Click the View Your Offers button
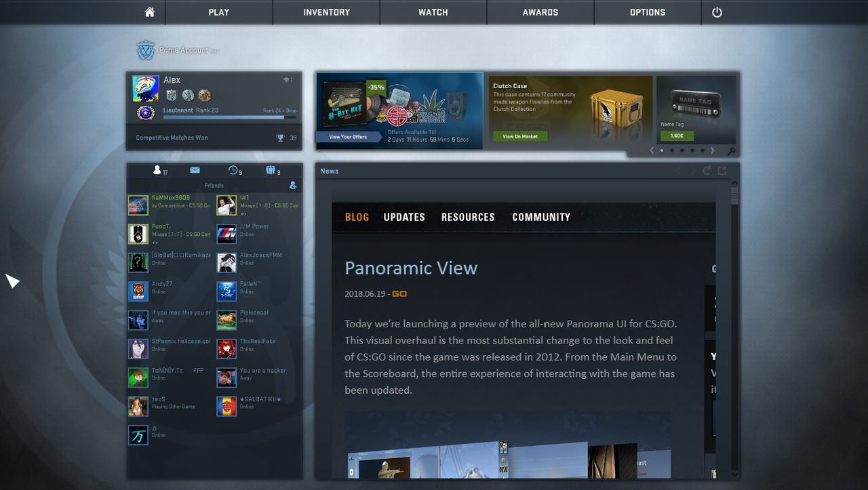The height and width of the screenshot is (490, 868). coord(348,137)
